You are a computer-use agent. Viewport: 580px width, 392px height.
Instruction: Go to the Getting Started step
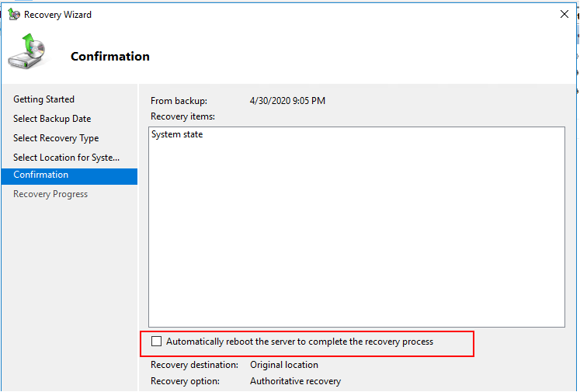[44, 99]
